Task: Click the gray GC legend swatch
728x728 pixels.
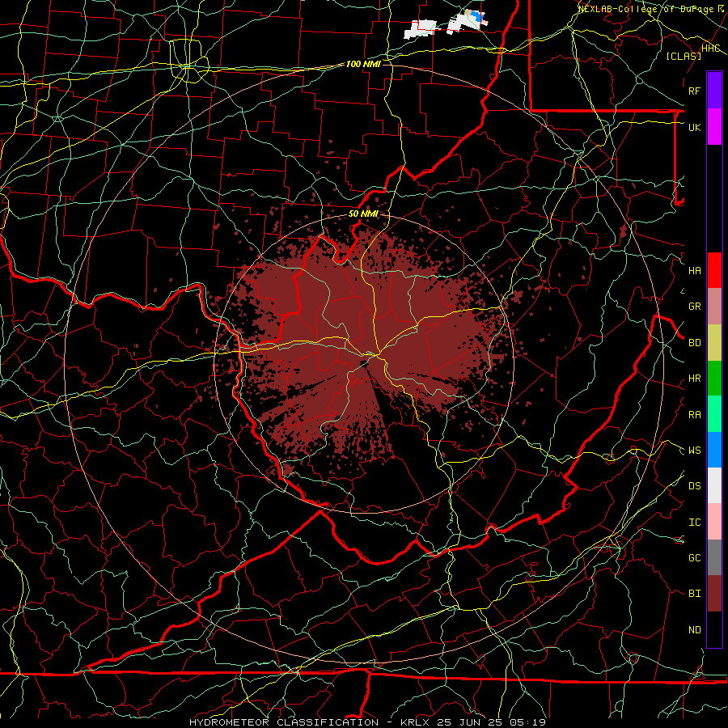Action: 714,557
